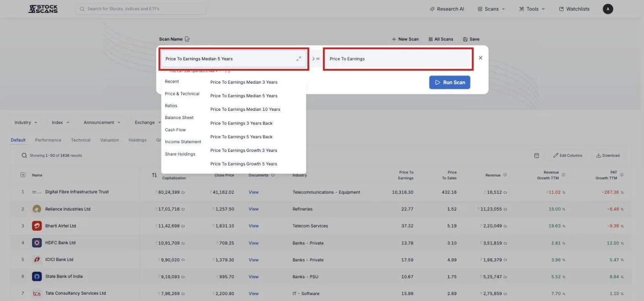Viewport: 644px width, 301px height.
Task: View documents for HDFC Bank Ltd
Action: coord(253,243)
